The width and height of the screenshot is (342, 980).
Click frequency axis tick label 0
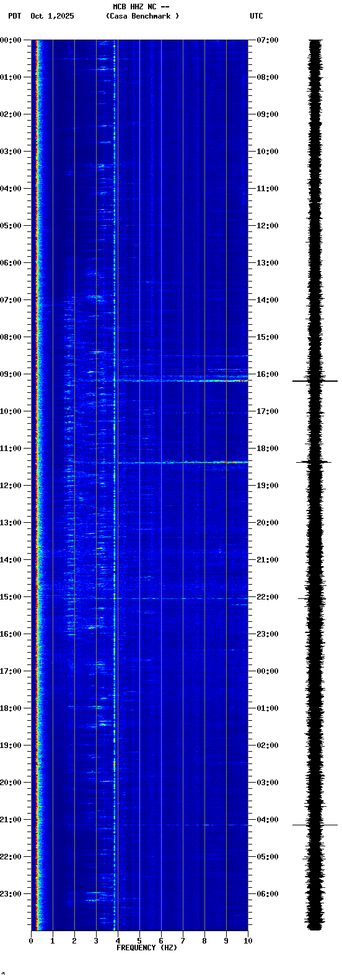coord(31,941)
